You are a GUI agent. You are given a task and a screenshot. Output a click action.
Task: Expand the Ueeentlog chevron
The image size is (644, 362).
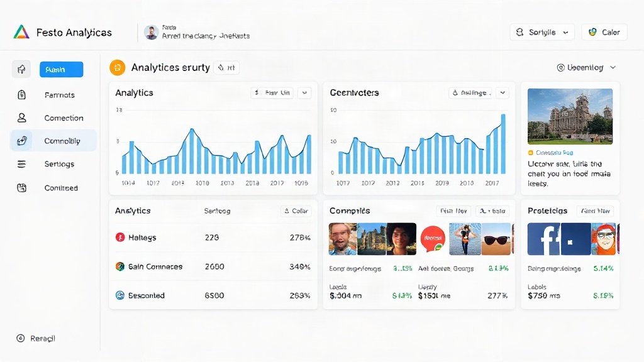pos(613,67)
